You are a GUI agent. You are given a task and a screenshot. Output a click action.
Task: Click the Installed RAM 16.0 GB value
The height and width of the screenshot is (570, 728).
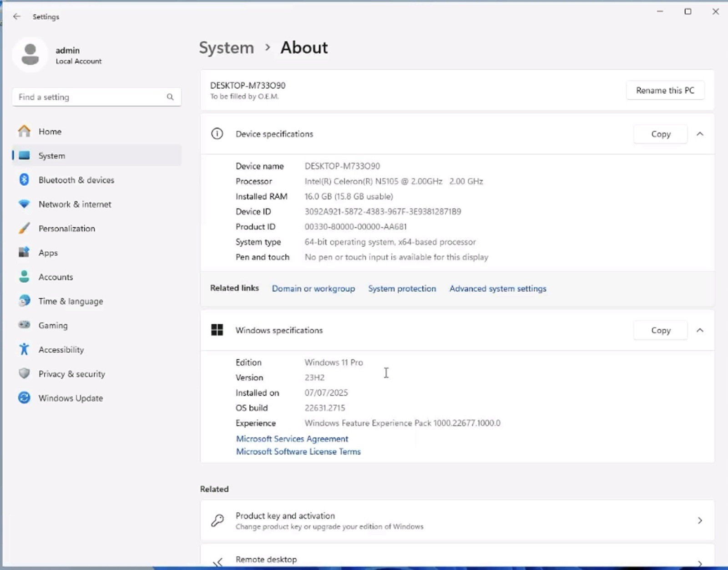349,197
